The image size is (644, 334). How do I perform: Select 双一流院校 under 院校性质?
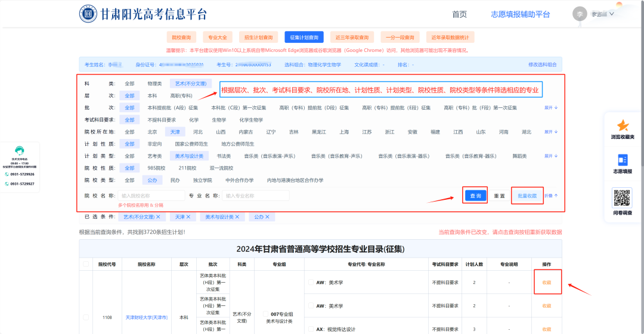221,168
